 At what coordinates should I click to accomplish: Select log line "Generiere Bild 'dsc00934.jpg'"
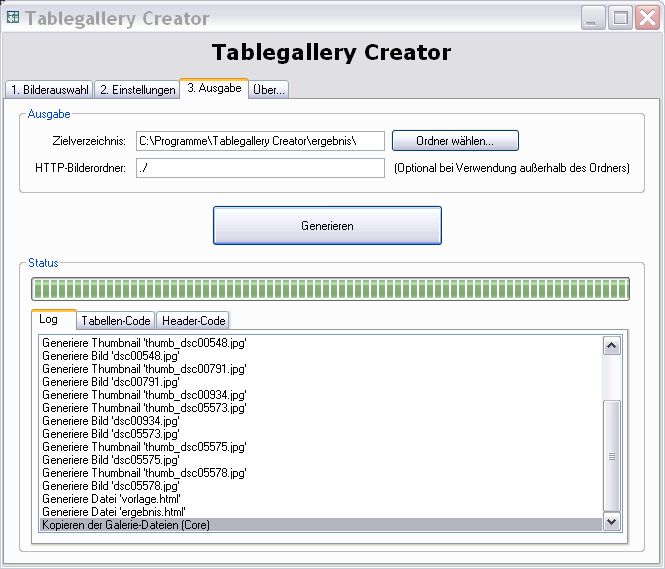[x=321, y=421]
